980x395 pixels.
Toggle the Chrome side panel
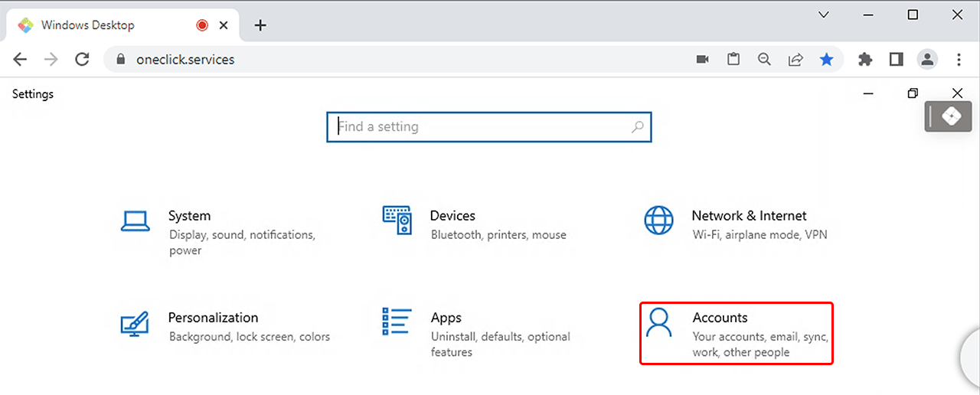897,59
